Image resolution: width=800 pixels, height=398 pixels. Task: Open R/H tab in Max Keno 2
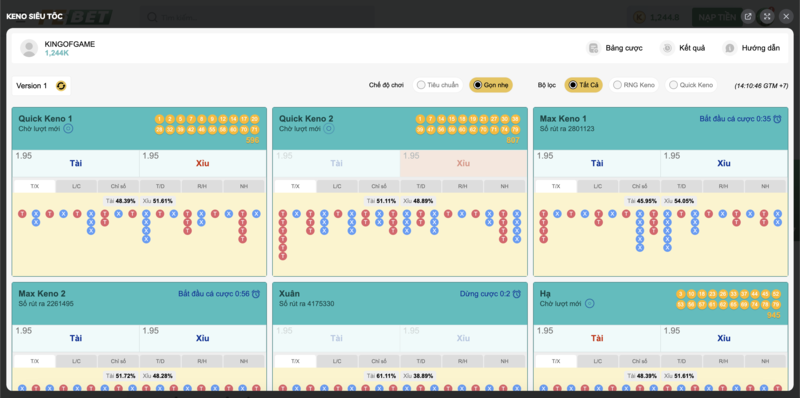tap(202, 362)
